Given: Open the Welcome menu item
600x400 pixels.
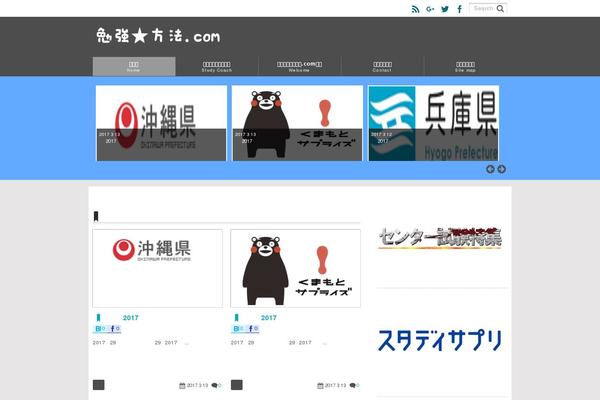Looking at the screenshot, I should 300,67.
